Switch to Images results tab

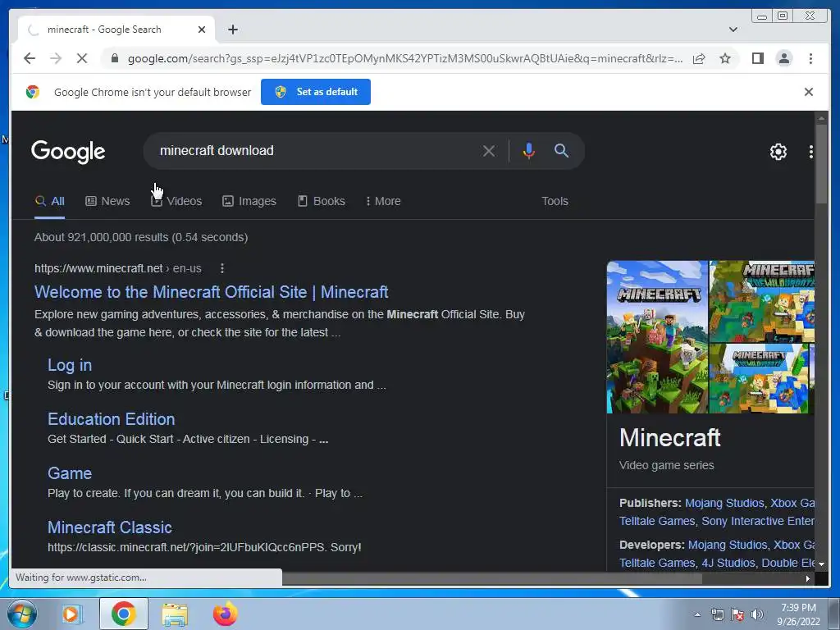point(249,202)
